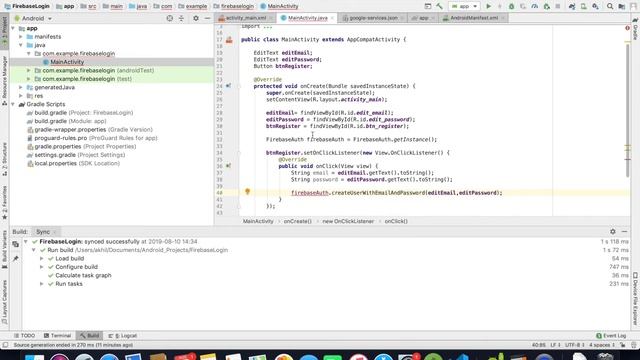Open the AVD Manager icon
This screenshot has height=360, width=640.
click(x=584, y=6)
